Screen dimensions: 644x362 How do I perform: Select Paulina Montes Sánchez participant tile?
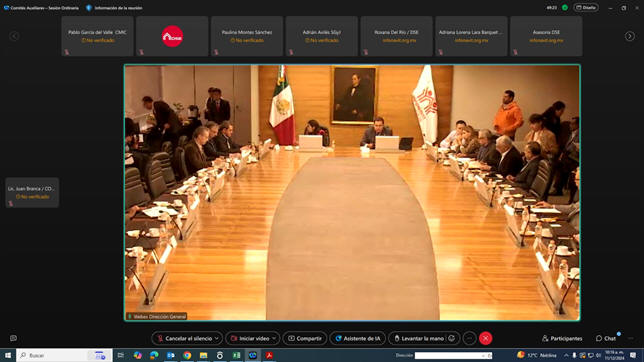coord(247,36)
